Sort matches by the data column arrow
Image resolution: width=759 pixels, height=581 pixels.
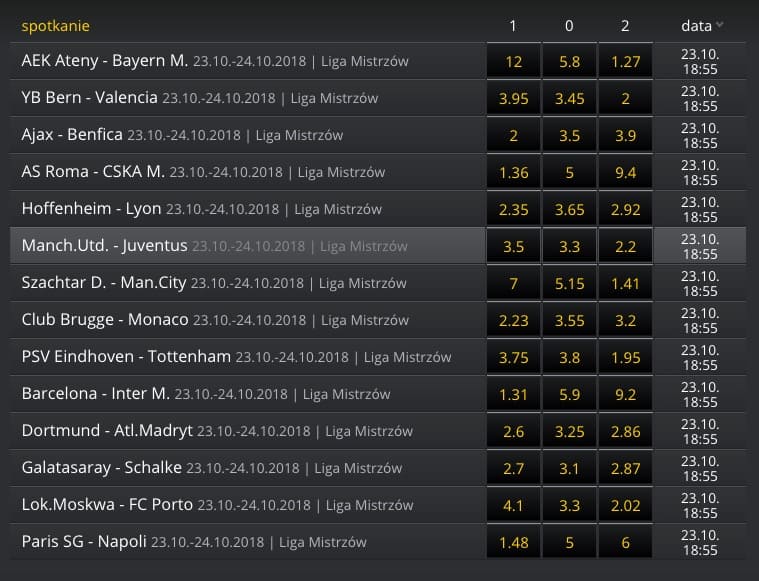[x=720, y=25]
